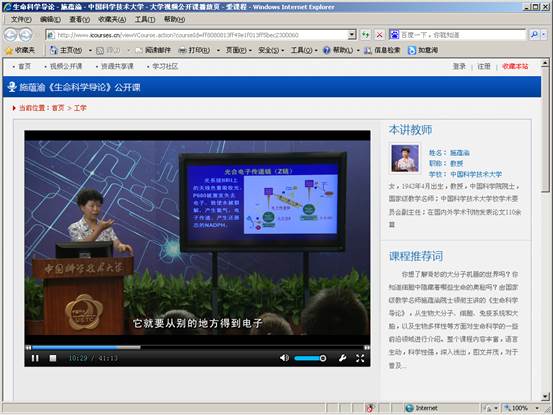Click the green Refresh arrows icon
Screen dimensions: 553x415
[x=365, y=35]
